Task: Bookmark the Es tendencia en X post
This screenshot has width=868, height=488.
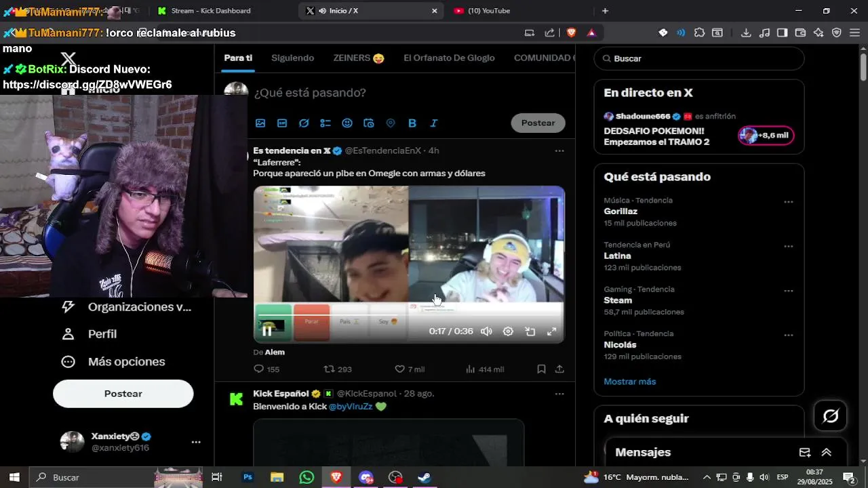Action: pyautogui.click(x=541, y=369)
